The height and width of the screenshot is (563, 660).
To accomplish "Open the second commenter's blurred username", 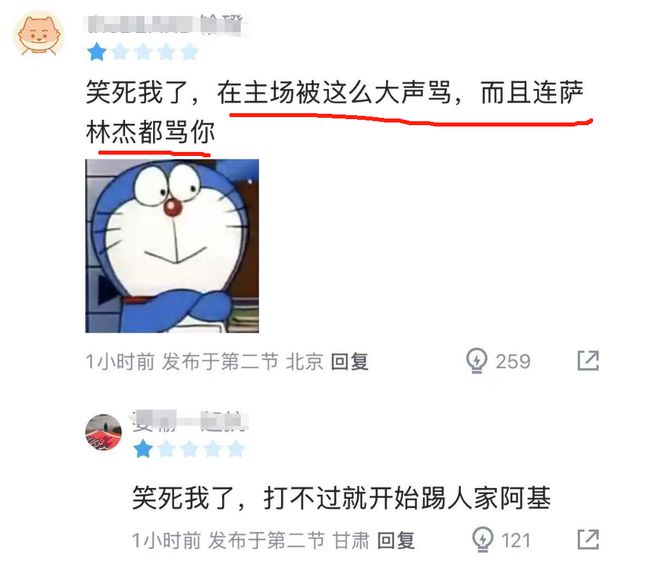I will [x=190, y=421].
